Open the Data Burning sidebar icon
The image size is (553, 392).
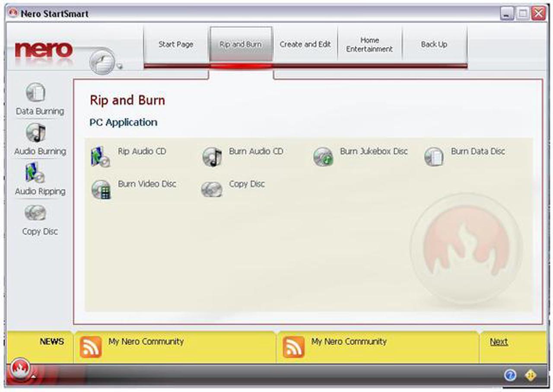click(35, 92)
